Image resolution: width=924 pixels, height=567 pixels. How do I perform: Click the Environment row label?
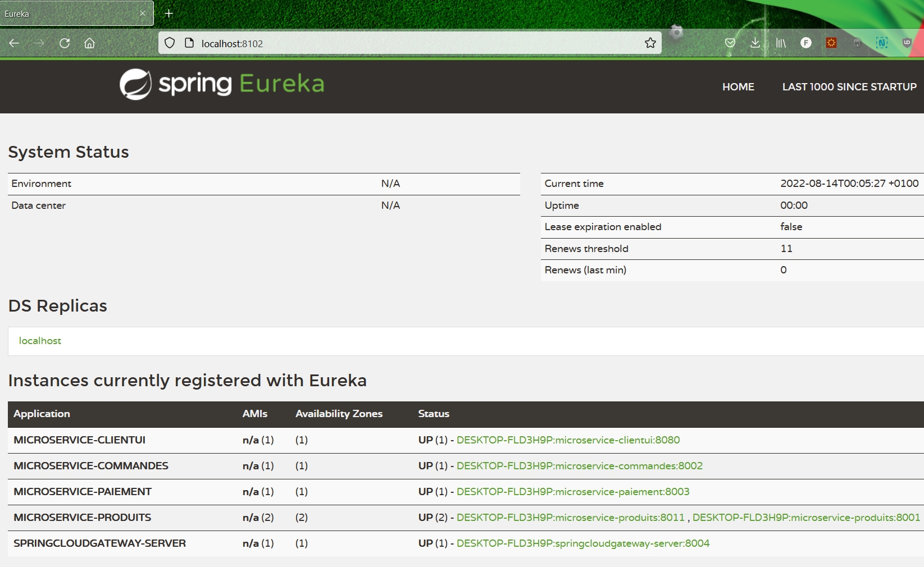click(x=41, y=184)
